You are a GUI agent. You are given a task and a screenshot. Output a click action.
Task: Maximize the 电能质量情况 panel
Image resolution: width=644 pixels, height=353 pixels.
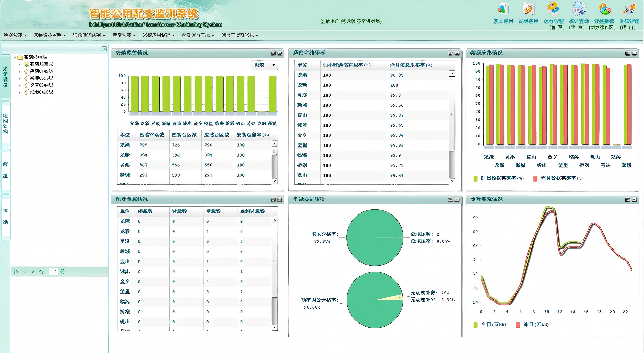(x=450, y=200)
